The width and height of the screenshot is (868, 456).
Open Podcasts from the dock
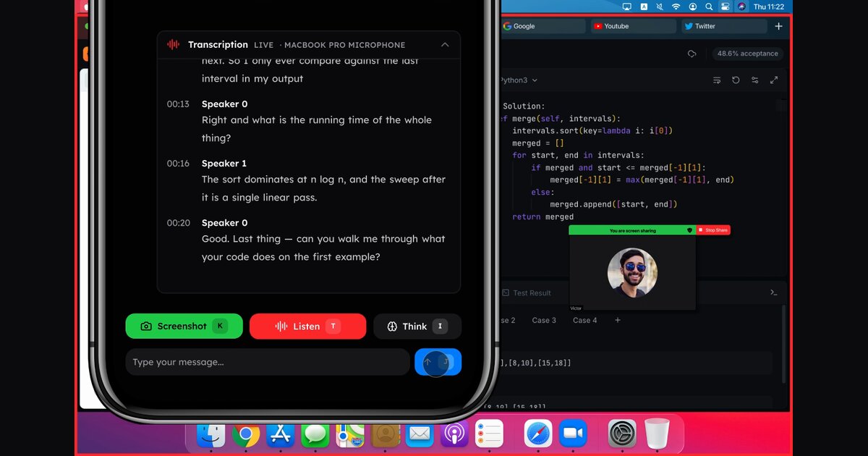pos(455,434)
